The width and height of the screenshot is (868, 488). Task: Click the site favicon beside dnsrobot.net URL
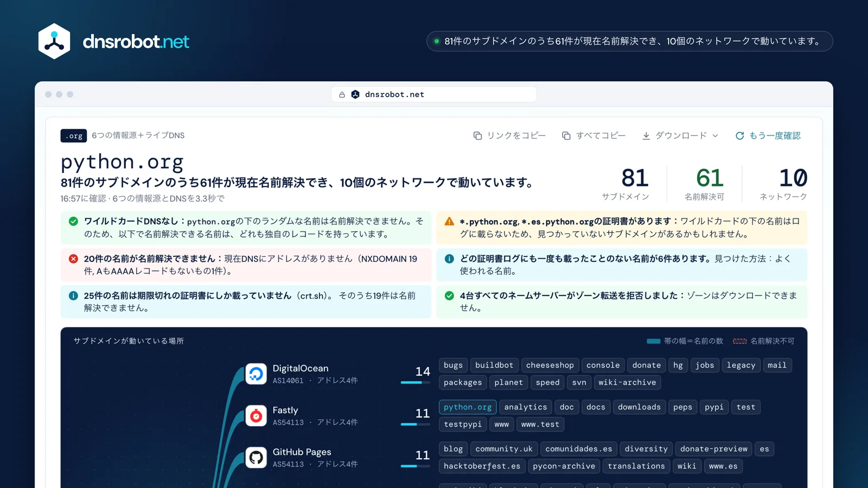pos(355,94)
